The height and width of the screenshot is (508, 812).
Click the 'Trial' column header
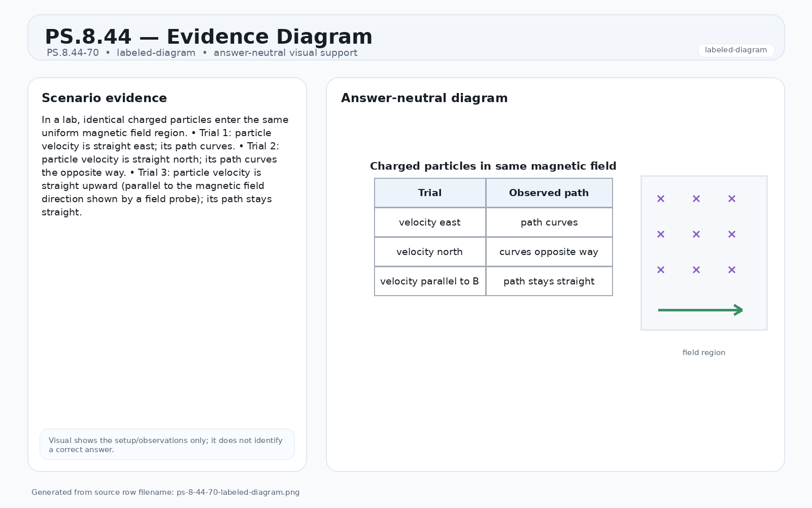430,193
